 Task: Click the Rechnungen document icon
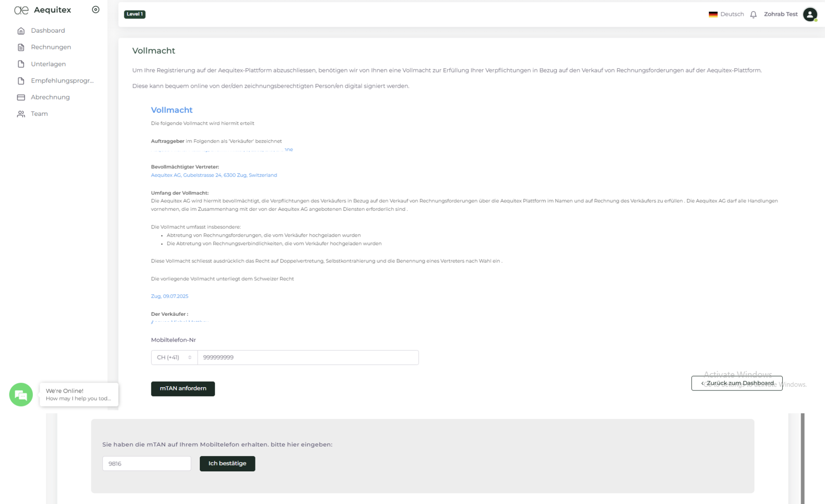[21, 47]
